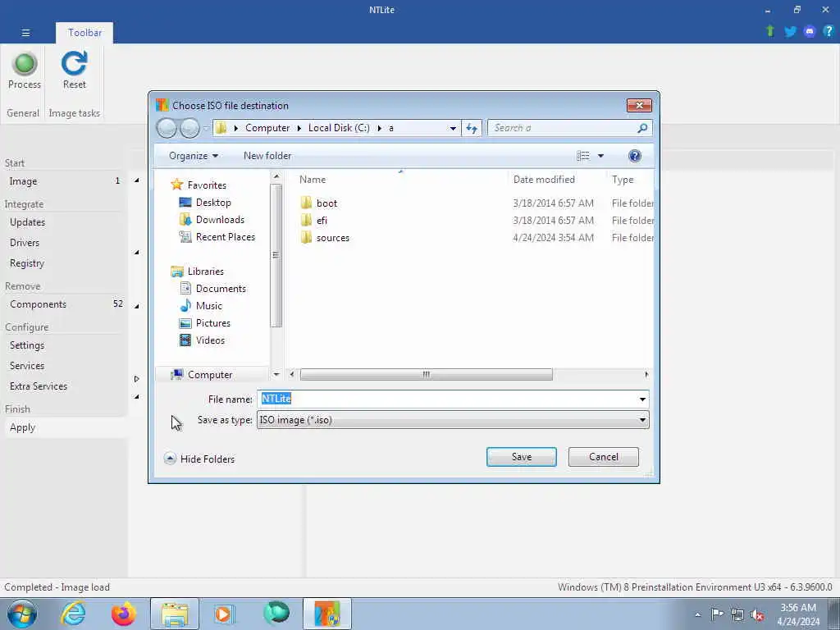Open the Drivers page in sidebar

(24, 243)
